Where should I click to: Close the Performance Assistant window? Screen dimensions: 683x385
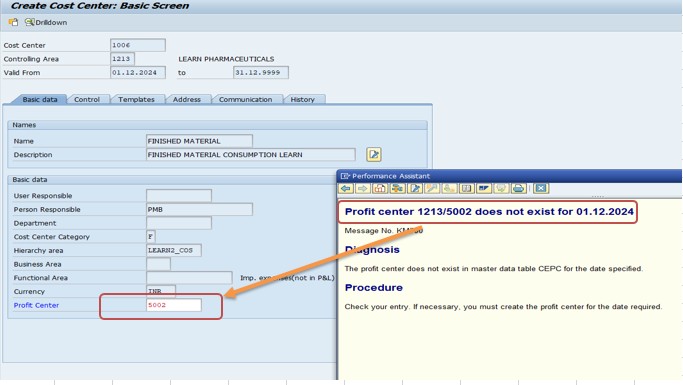[541, 188]
